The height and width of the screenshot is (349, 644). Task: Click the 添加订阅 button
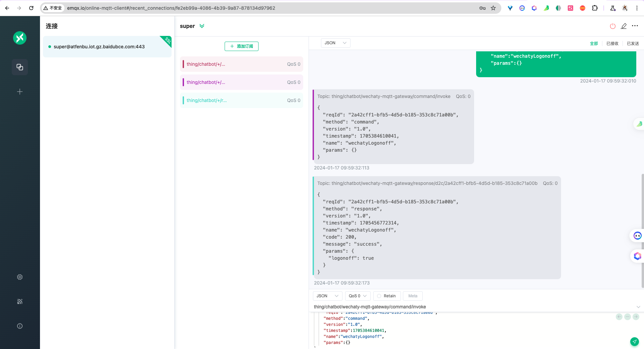click(x=241, y=46)
